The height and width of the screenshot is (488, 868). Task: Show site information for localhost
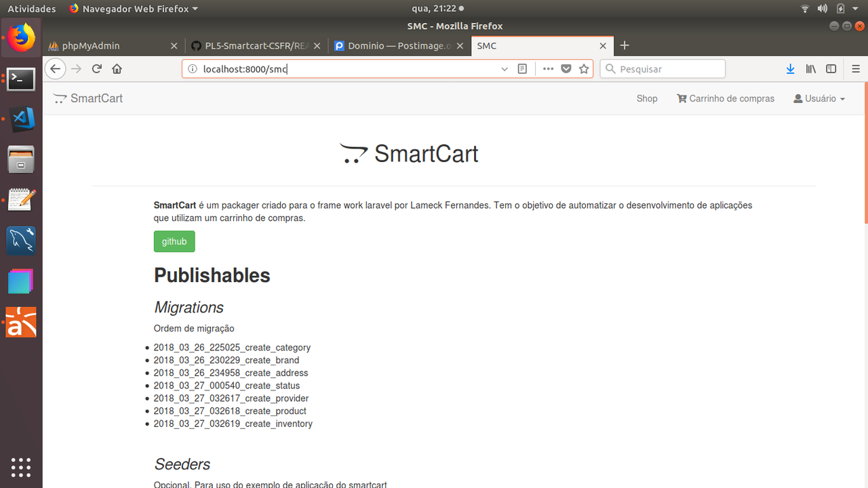click(x=192, y=69)
